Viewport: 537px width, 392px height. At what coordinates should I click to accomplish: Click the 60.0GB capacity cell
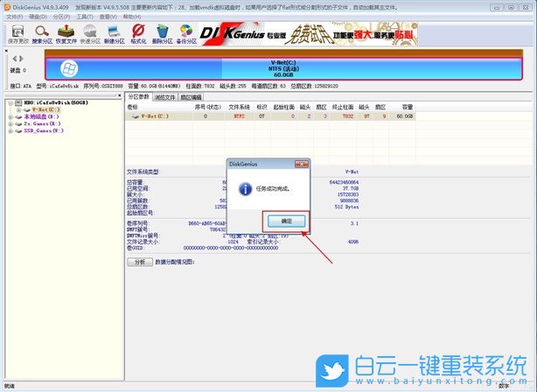tap(404, 116)
